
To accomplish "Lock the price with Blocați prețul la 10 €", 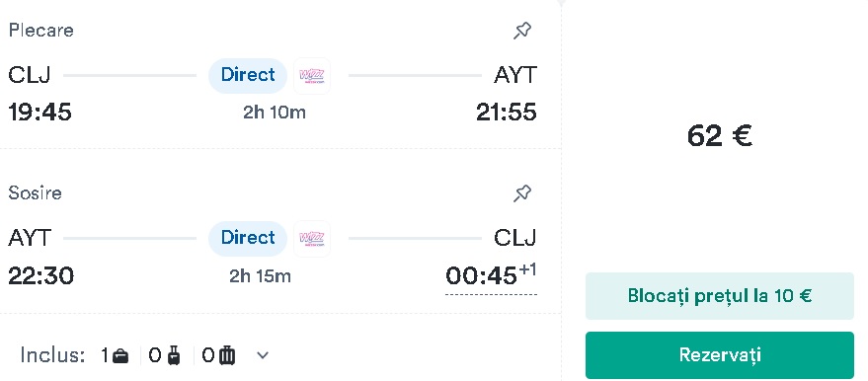I will (x=720, y=296).
